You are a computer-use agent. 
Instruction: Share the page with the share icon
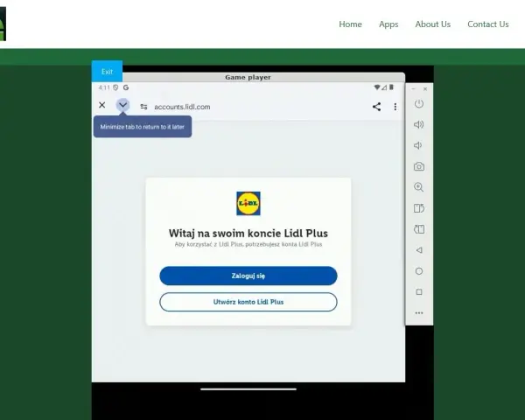(376, 107)
